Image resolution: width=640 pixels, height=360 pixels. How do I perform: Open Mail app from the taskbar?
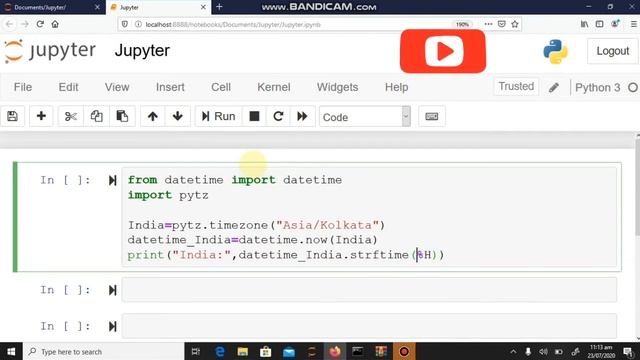click(289, 351)
